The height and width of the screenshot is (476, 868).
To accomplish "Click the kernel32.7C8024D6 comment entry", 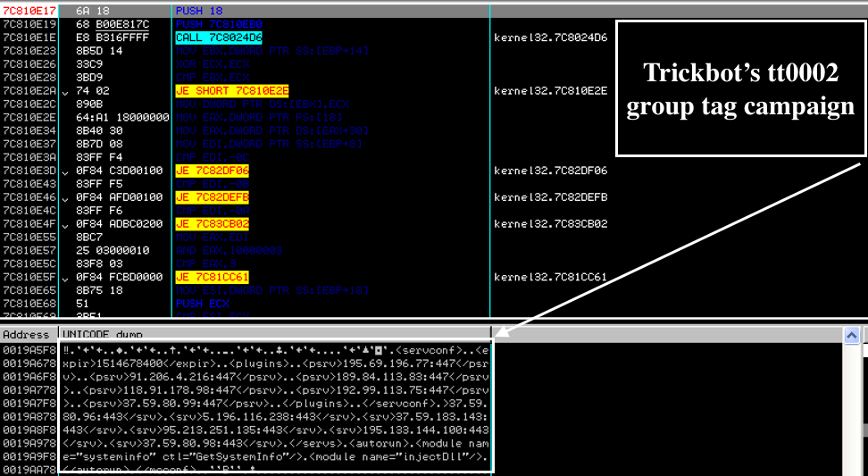I will 550,38.
